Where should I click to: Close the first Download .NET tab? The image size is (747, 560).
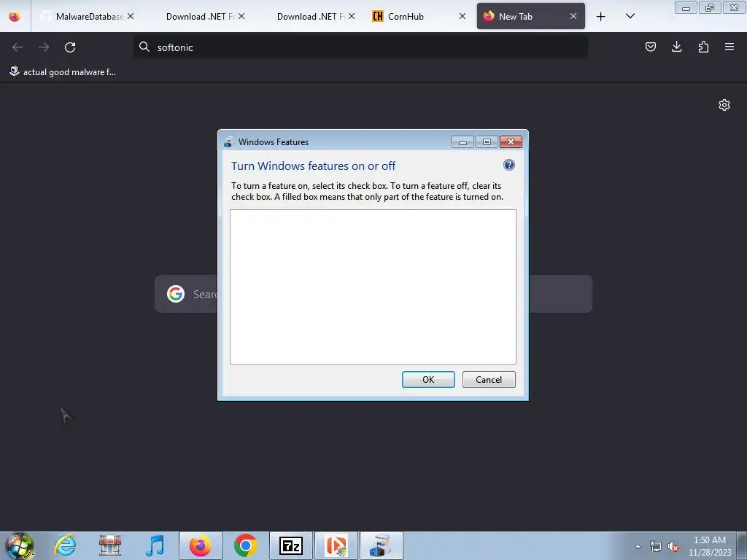click(241, 16)
